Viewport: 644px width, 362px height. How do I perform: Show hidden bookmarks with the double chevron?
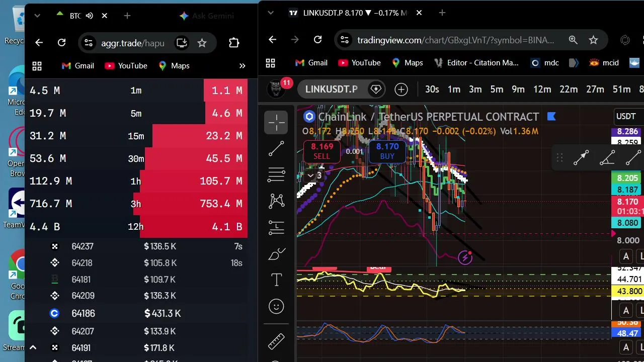coord(242,66)
